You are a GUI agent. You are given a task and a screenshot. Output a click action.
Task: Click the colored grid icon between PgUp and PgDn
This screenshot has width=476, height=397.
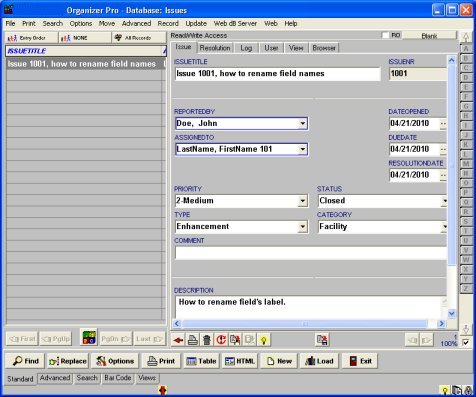click(x=89, y=337)
